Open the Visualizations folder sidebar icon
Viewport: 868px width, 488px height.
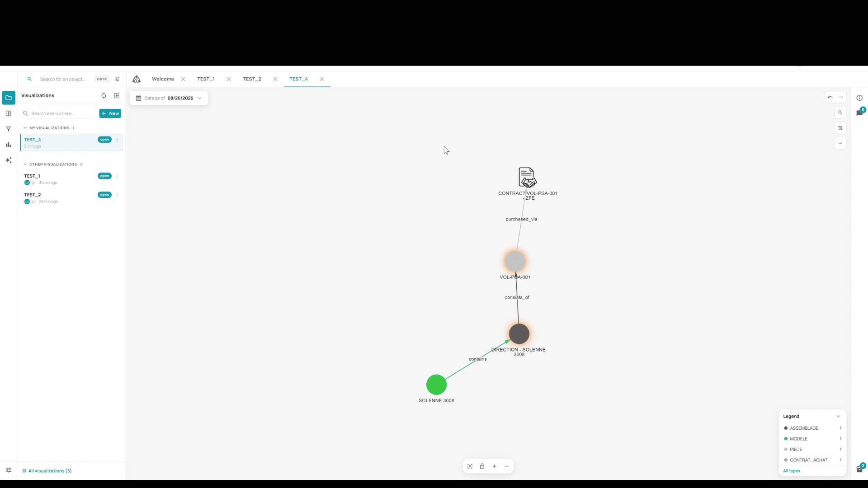[9, 98]
